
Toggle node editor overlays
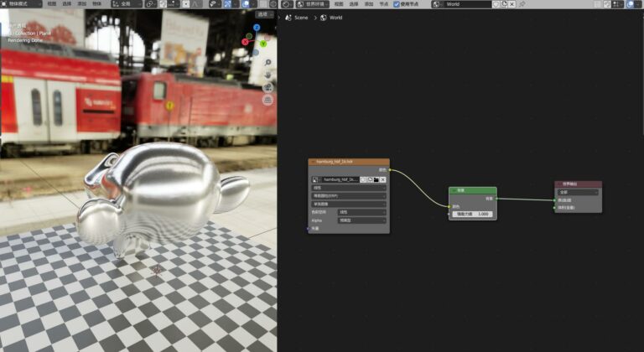630,4
